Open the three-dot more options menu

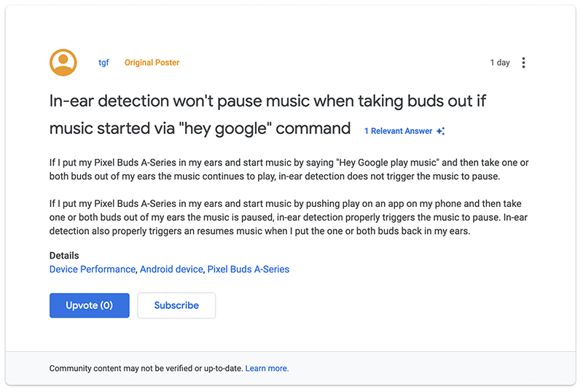click(523, 63)
